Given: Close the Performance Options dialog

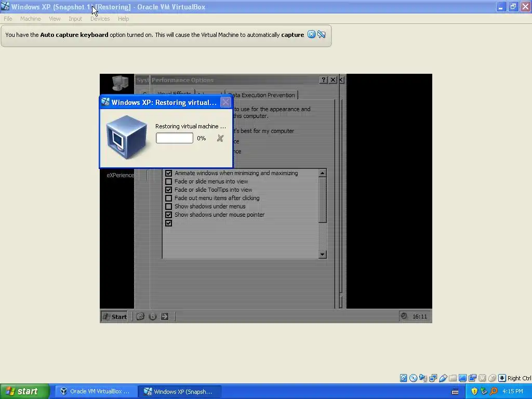Looking at the screenshot, I should pos(333,79).
